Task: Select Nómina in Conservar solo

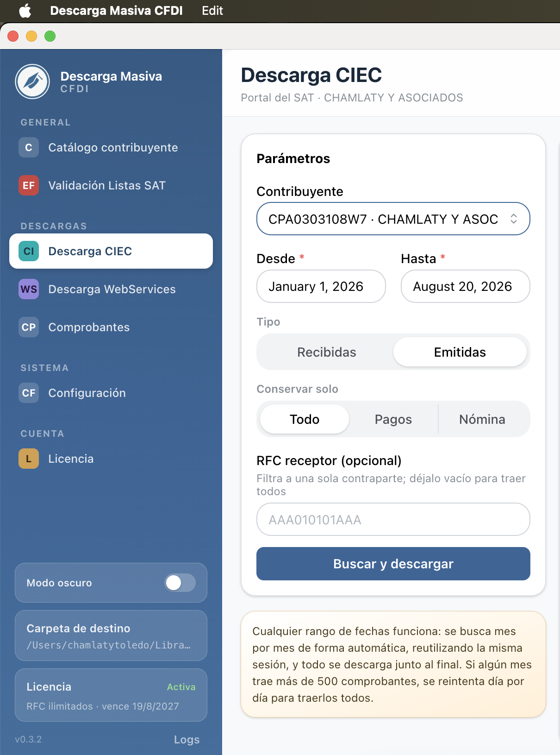Action: point(482,419)
